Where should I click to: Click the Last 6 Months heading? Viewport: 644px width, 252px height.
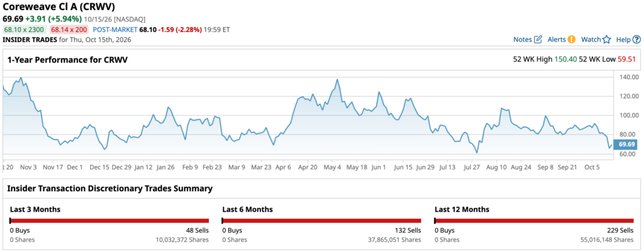(247, 209)
